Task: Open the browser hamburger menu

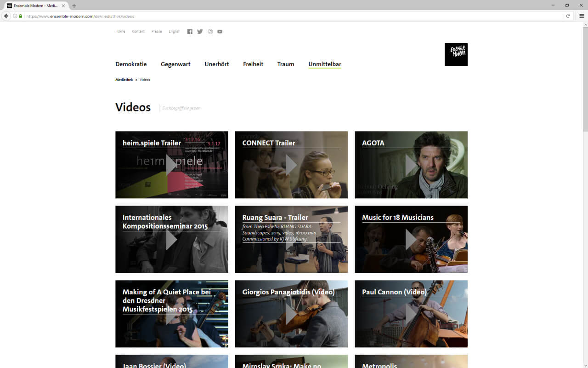Action: point(582,16)
